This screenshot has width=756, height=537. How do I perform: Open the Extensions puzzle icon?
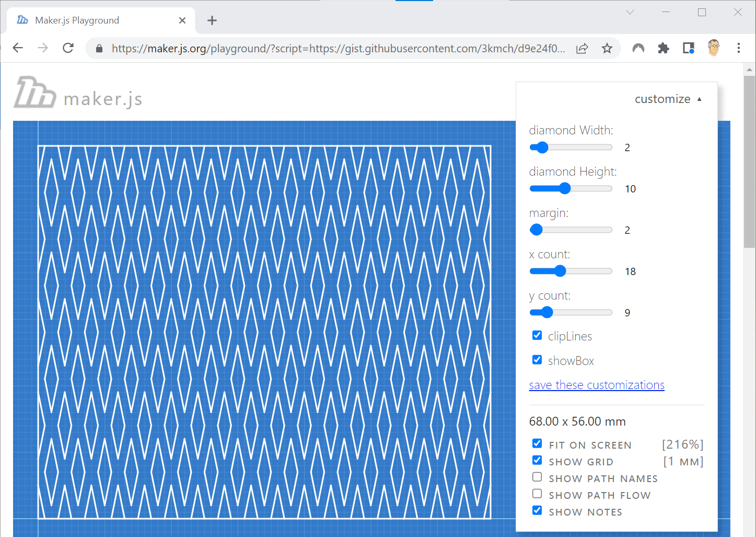(x=664, y=49)
